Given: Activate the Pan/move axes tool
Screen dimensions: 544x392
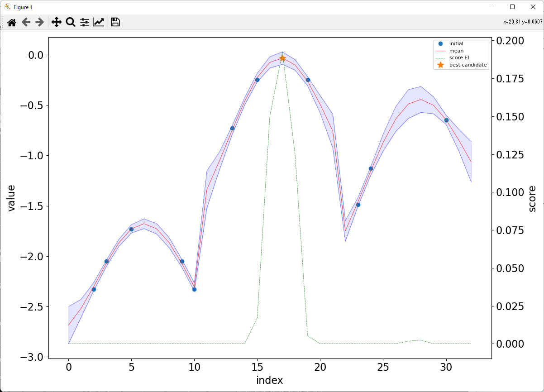Looking at the screenshot, I should [57, 22].
